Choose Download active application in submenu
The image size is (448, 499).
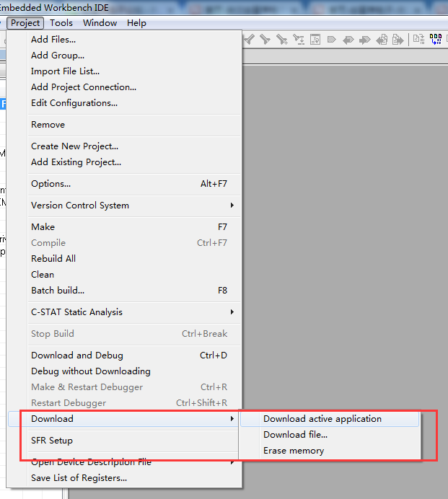pos(330,419)
